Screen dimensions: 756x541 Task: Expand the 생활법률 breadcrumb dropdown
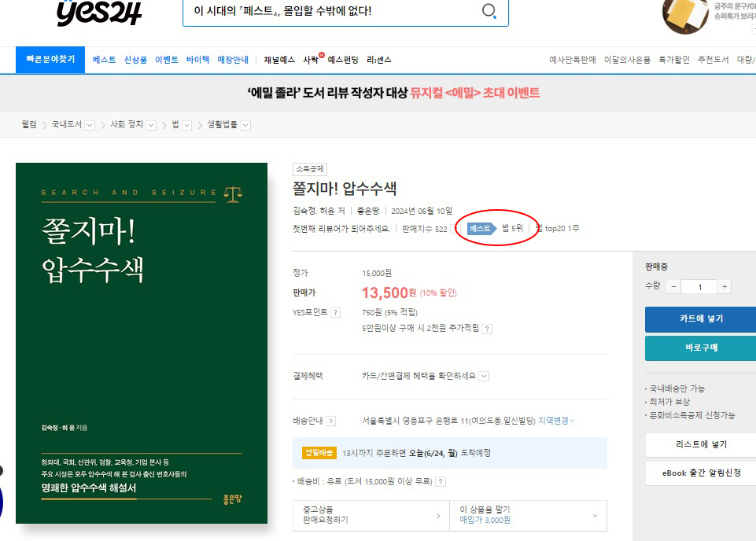245,125
